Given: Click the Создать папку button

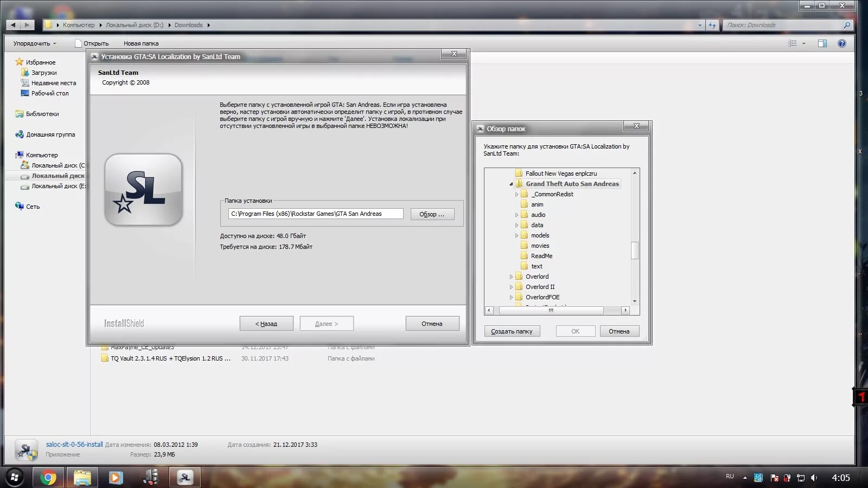Looking at the screenshot, I should pos(512,331).
